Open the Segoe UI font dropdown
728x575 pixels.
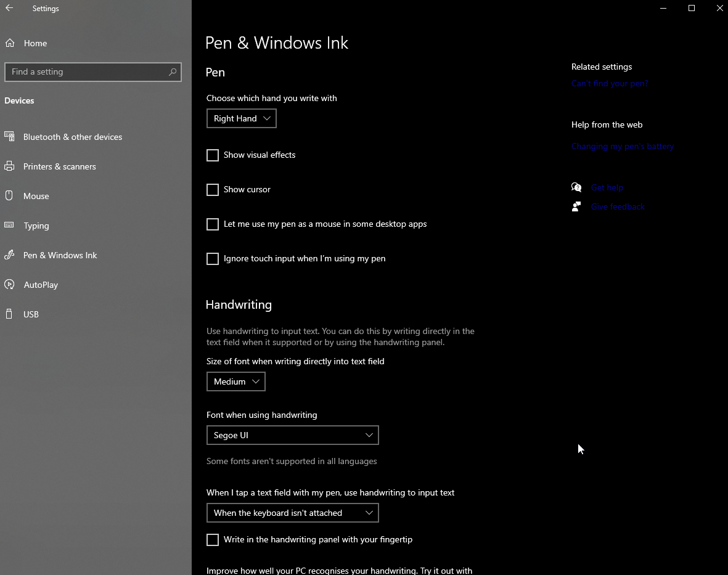pos(292,436)
